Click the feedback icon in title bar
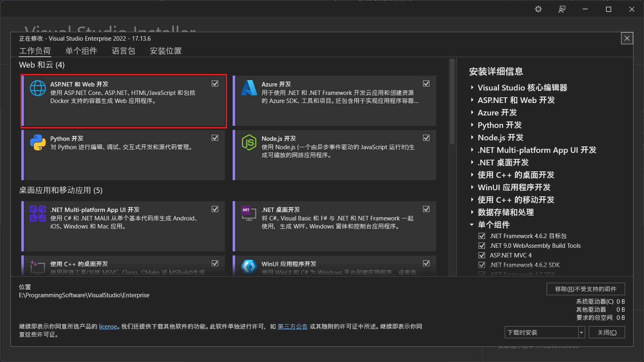644x362 pixels. (x=561, y=9)
